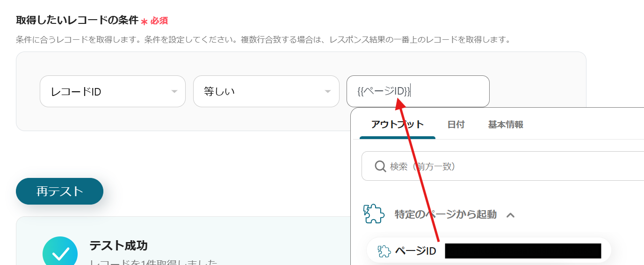Click the small puzzle icon before ページID

tap(384, 251)
